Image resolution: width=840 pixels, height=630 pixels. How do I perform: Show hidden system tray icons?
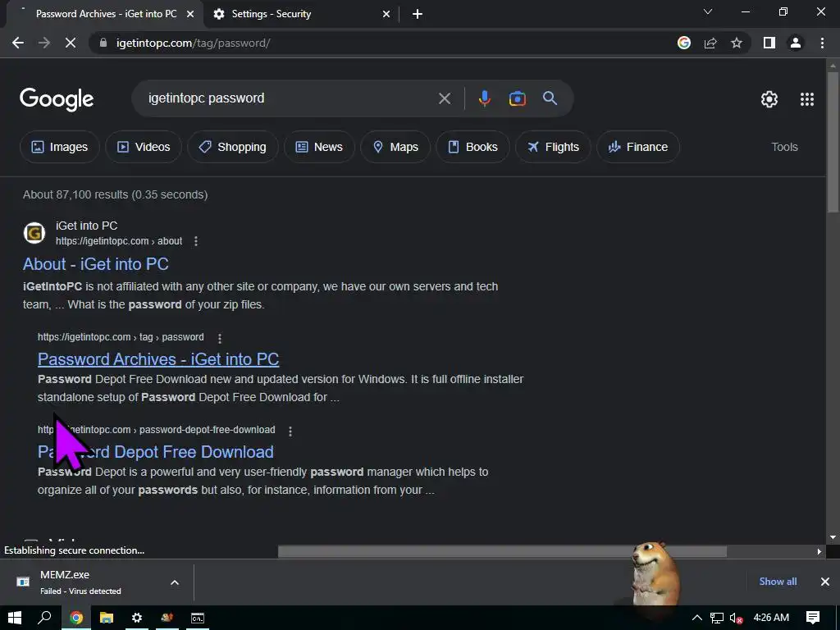[x=697, y=618]
